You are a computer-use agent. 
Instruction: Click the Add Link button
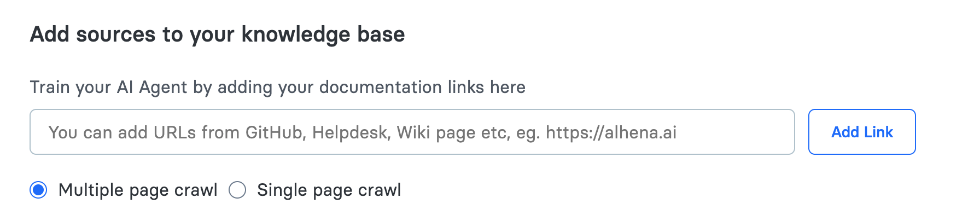861,132
